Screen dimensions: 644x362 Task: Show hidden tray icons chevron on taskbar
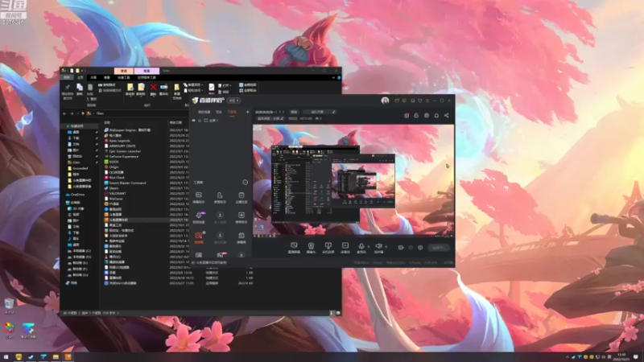coord(568,357)
